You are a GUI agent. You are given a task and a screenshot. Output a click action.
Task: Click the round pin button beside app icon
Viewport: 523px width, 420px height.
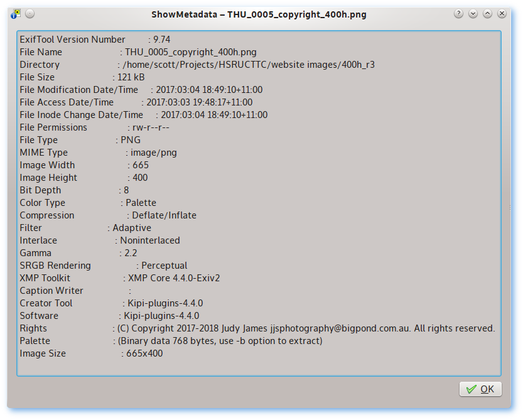point(30,14)
